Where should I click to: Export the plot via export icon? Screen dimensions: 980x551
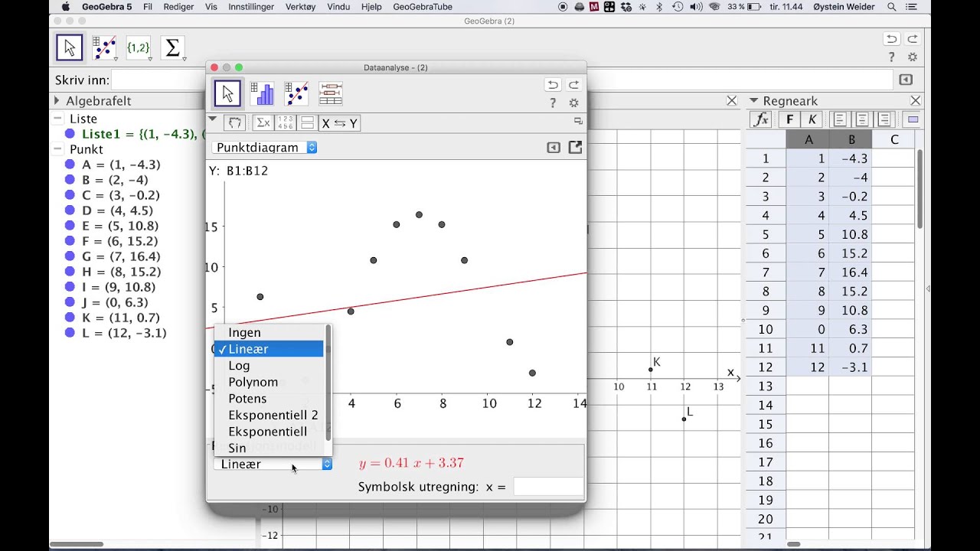575,148
